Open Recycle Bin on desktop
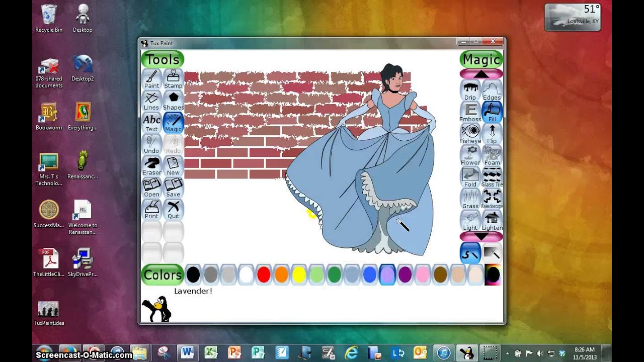 tap(49, 19)
